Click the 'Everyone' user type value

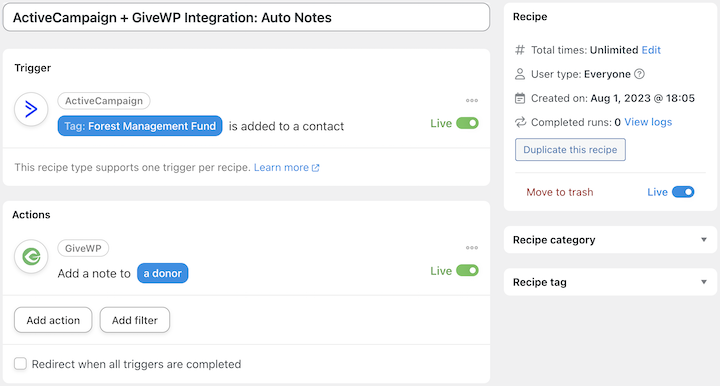coord(607,74)
